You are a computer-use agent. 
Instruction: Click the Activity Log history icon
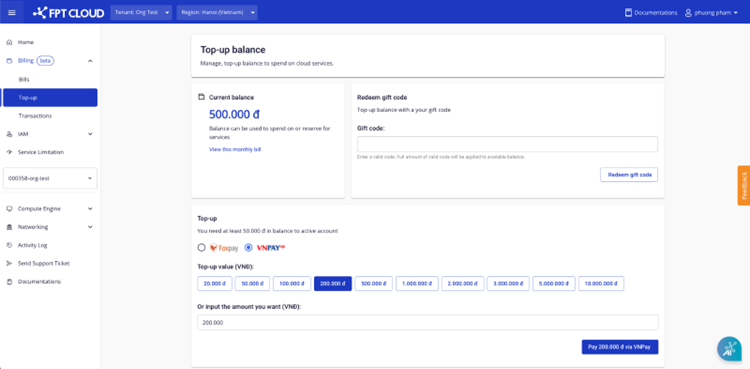pyautogui.click(x=9, y=245)
